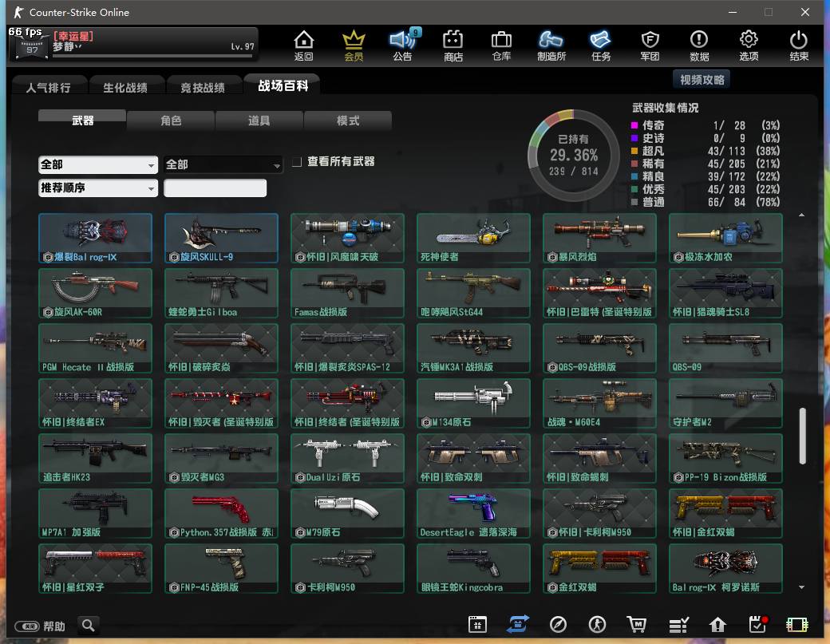Switch to the 生化战绩 tab
Screen dimensions: 830x644
tap(125, 87)
